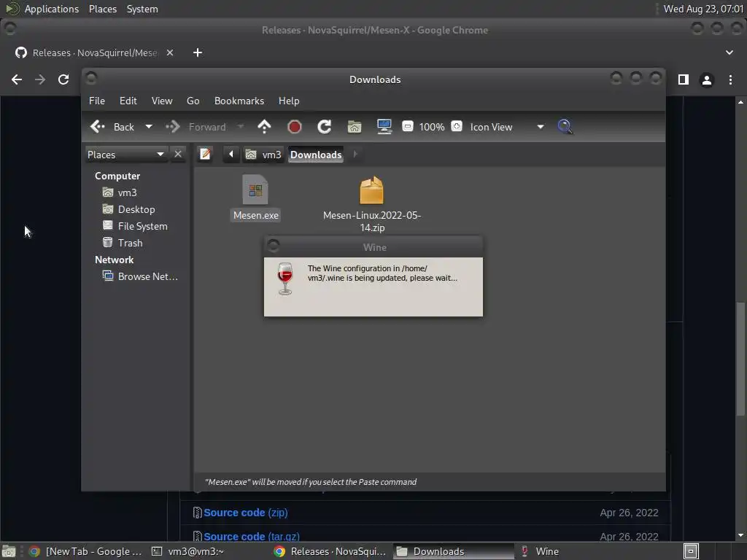Viewport: 747px width, 560px height.
Task: Switch to Downloads taskbar entry
Action: point(454,551)
